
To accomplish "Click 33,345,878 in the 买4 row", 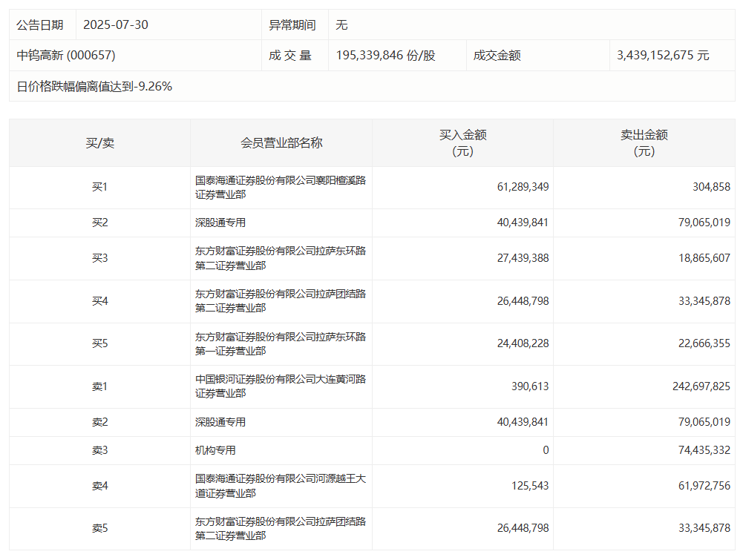I will tap(704, 301).
